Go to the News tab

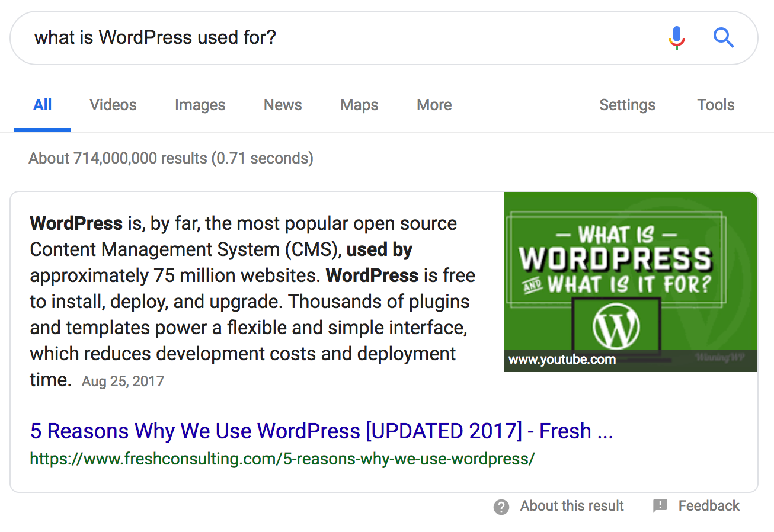tap(283, 105)
